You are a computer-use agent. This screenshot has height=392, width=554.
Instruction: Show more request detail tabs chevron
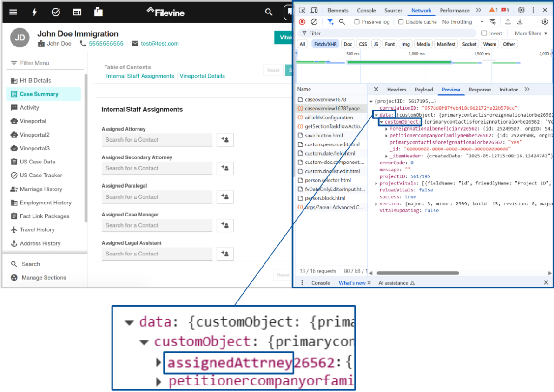point(527,89)
